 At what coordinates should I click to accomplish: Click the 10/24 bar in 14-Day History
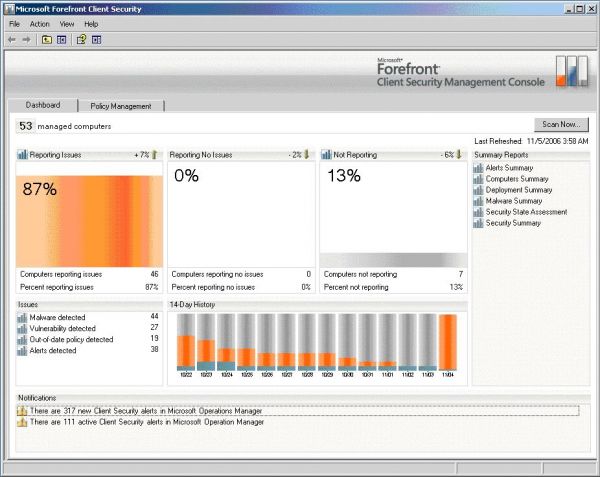tap(226, 342)
